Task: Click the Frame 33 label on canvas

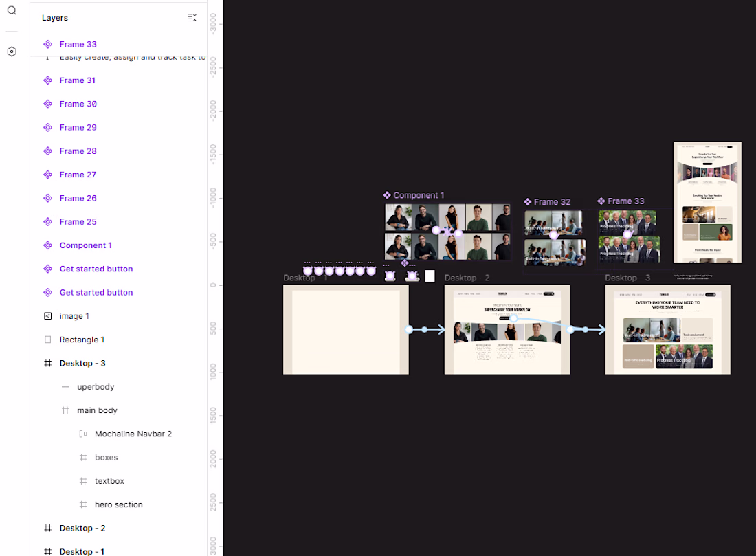Action: point(625,201)
